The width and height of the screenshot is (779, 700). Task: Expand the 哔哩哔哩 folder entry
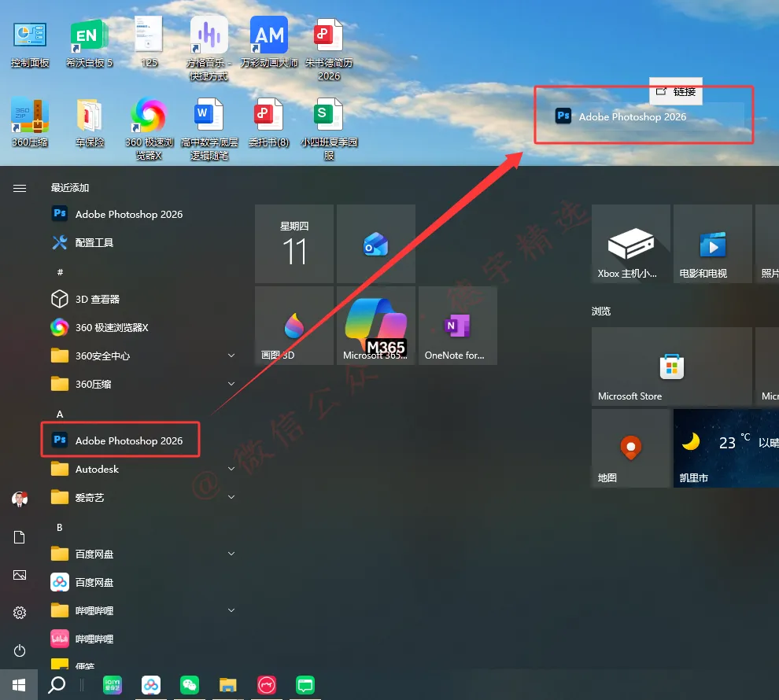[x=142, y=610]
